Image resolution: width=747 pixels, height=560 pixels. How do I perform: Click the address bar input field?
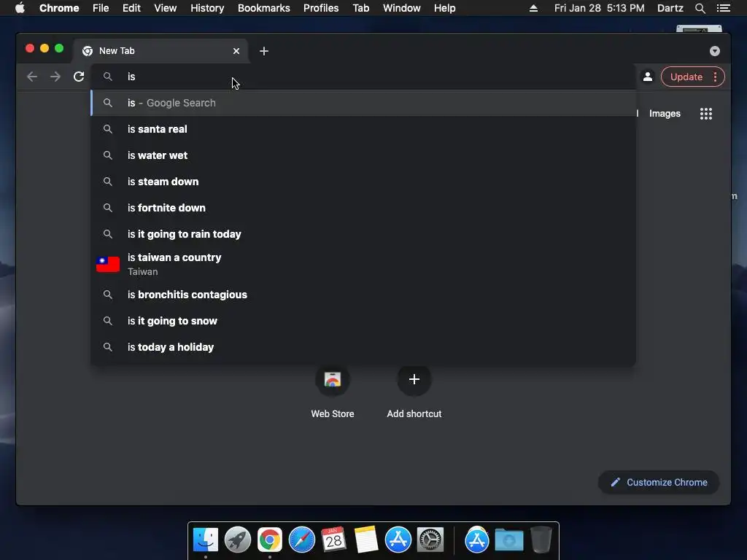[363, 77]
